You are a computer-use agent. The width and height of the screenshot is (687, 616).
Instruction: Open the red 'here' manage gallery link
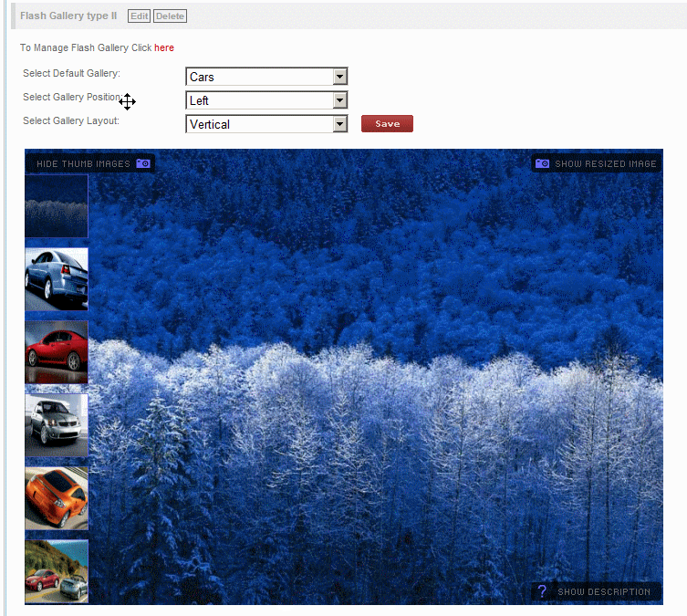tap(164, 47)
